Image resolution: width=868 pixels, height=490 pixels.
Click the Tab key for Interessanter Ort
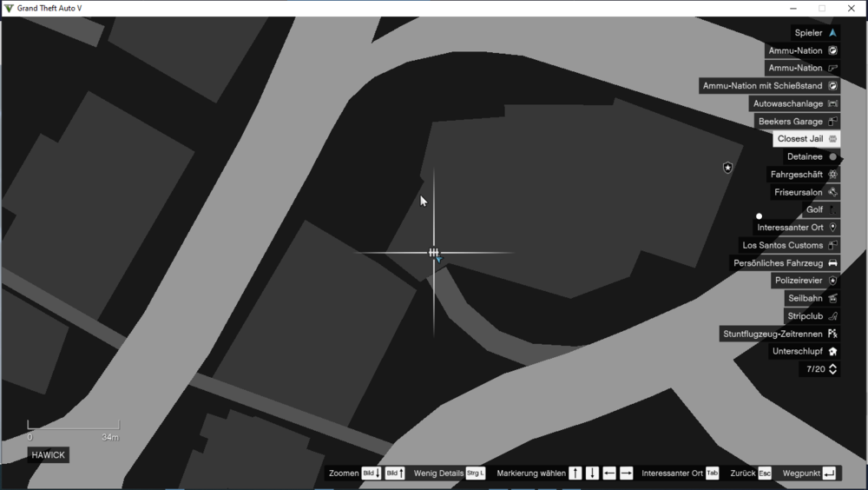pyautogui.click(x=712, y=473)
